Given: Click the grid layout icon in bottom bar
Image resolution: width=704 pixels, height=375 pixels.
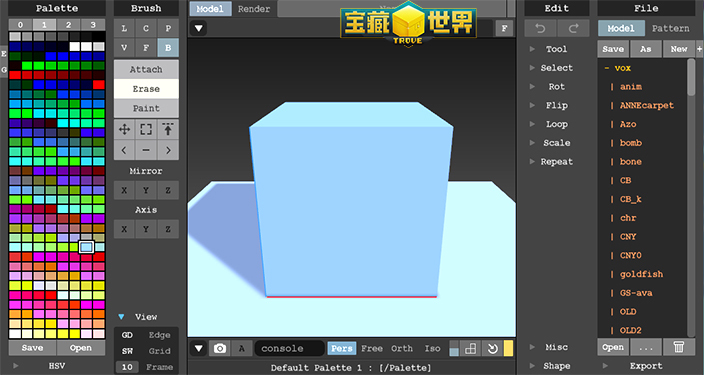Looking at the screenshot, I should point(471,349).
